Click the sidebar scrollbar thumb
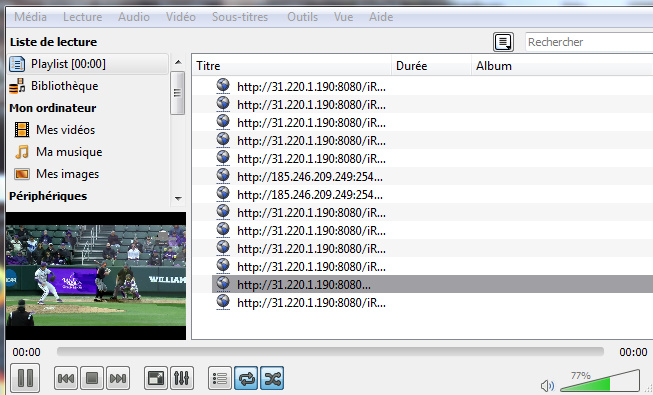653x395 pixels. pos(177,92)
